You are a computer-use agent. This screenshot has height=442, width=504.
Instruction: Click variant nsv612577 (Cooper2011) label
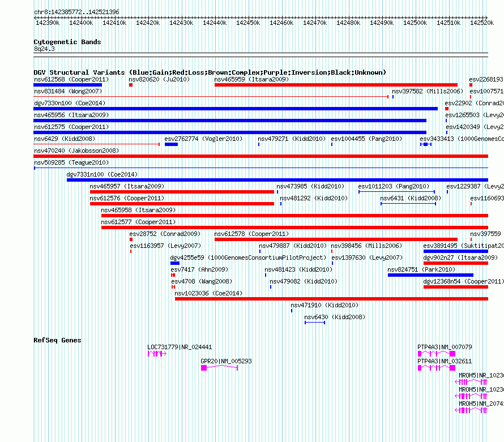(138, 222)
